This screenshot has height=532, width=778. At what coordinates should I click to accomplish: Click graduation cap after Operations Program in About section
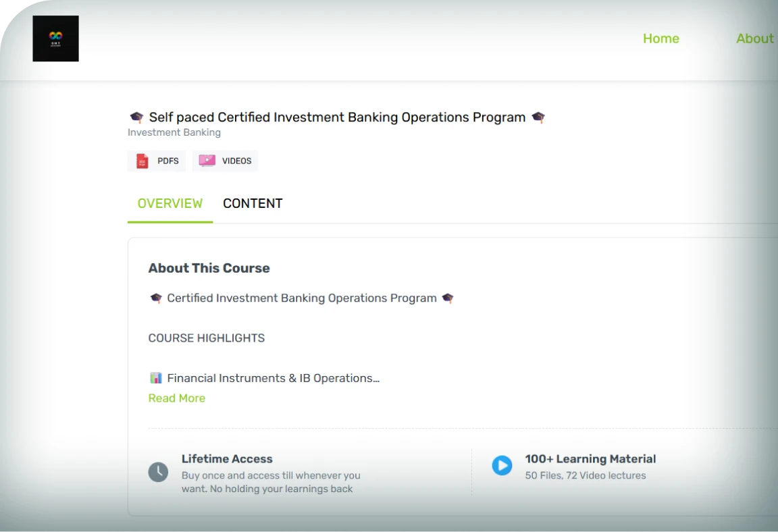(x=448, y=298)
